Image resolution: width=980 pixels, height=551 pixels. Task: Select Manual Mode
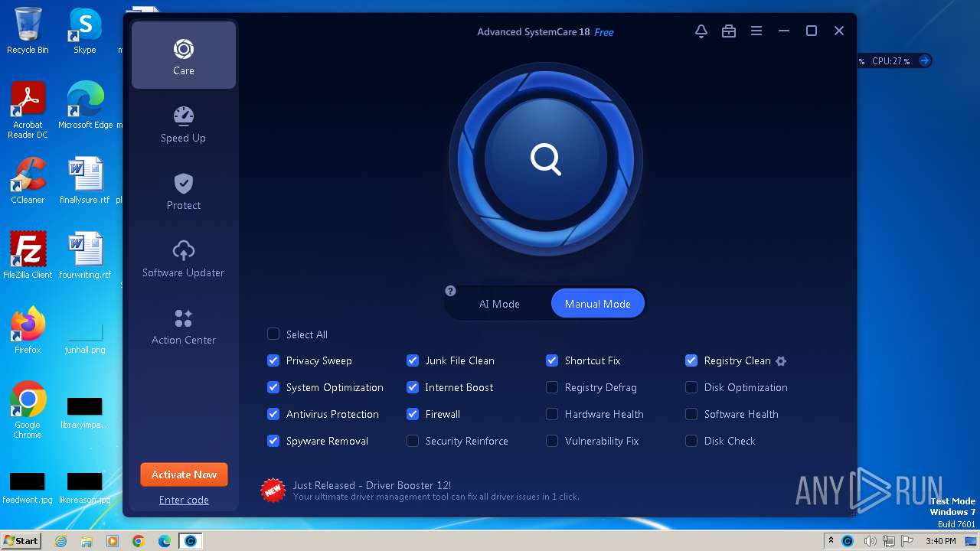(598, 304)
